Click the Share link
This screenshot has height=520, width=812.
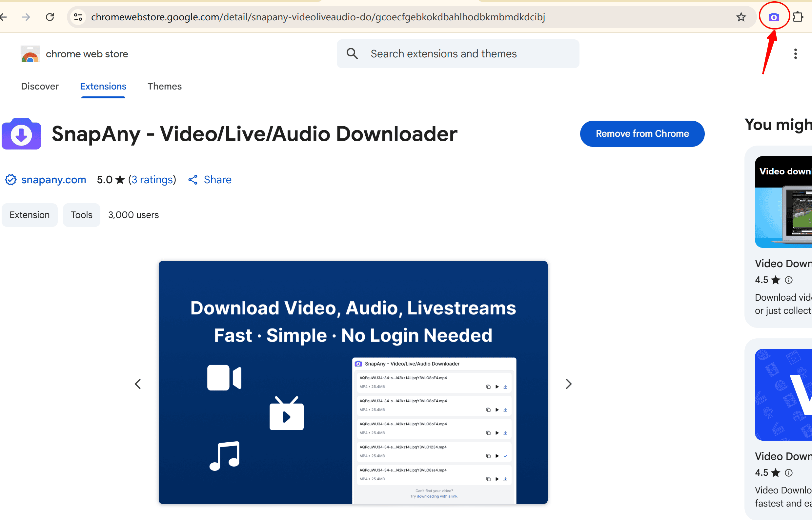pyautogui.click(x=217, y=180)
